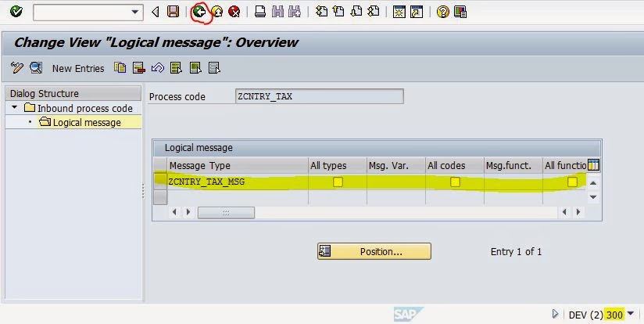Click the table vertical scroll down arrow
Screen dimensions: 644x324
point(593,197)
